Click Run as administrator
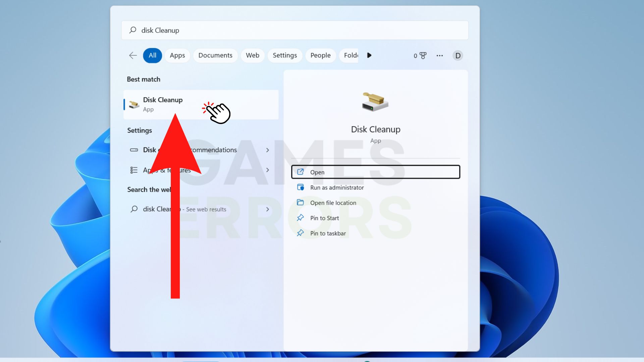The width and height of the screenshot is (644, 362). [x=337, y=188]
